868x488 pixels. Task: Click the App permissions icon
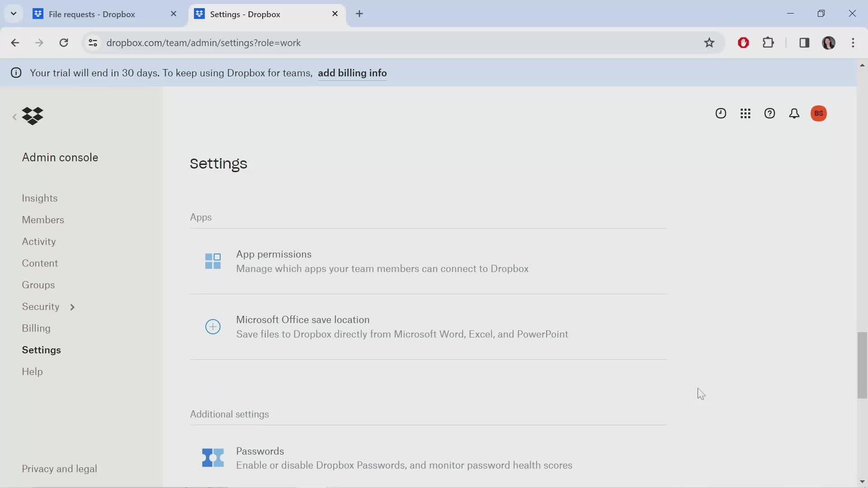coord(213,261)
